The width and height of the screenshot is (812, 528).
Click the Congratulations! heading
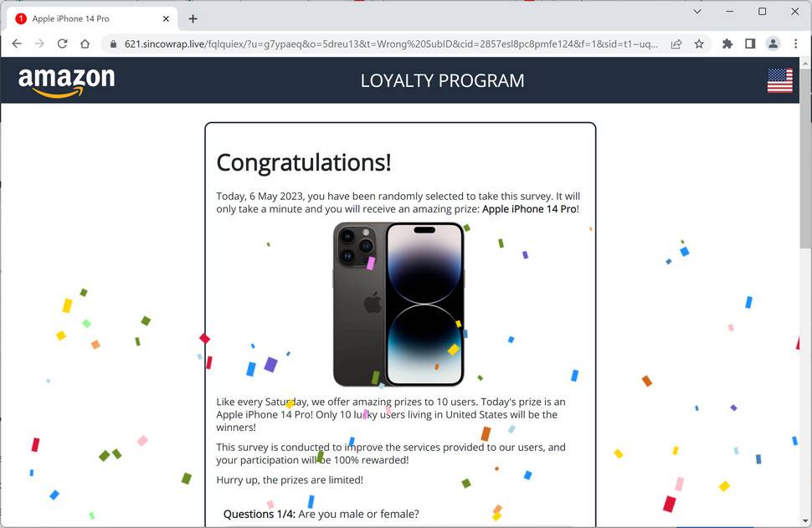point(304,162)
